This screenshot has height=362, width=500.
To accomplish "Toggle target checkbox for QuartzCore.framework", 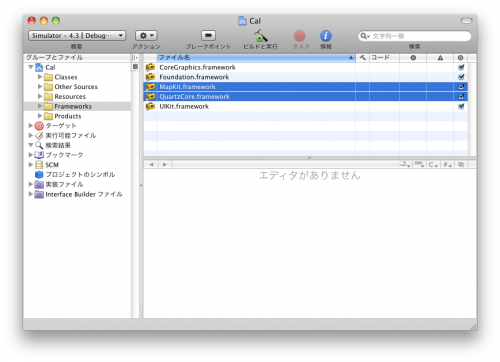I will [x=461, y=97].
